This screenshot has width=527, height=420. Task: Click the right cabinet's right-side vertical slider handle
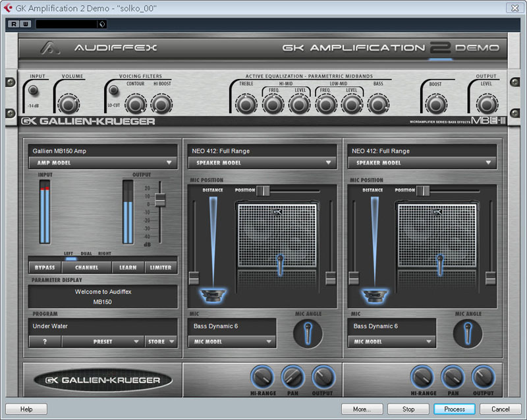[x=491, y=278]
